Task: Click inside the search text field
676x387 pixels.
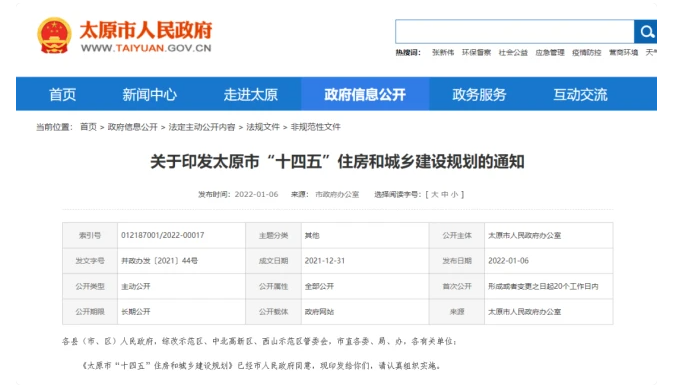Action: point(515,31)
